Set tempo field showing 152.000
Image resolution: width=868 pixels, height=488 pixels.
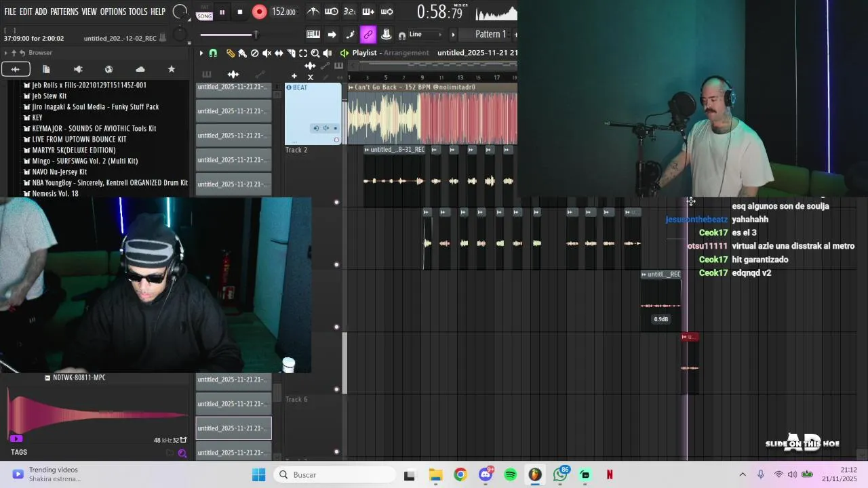(283, 12)
